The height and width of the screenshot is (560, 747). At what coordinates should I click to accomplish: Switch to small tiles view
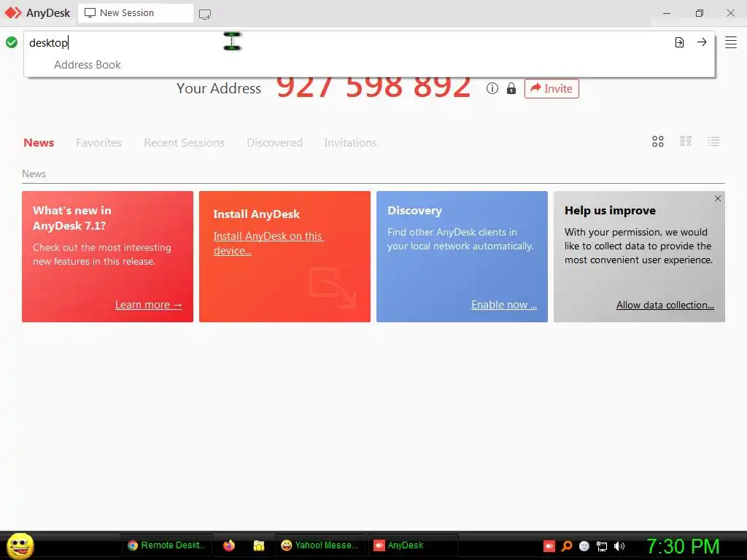[686, 141]
